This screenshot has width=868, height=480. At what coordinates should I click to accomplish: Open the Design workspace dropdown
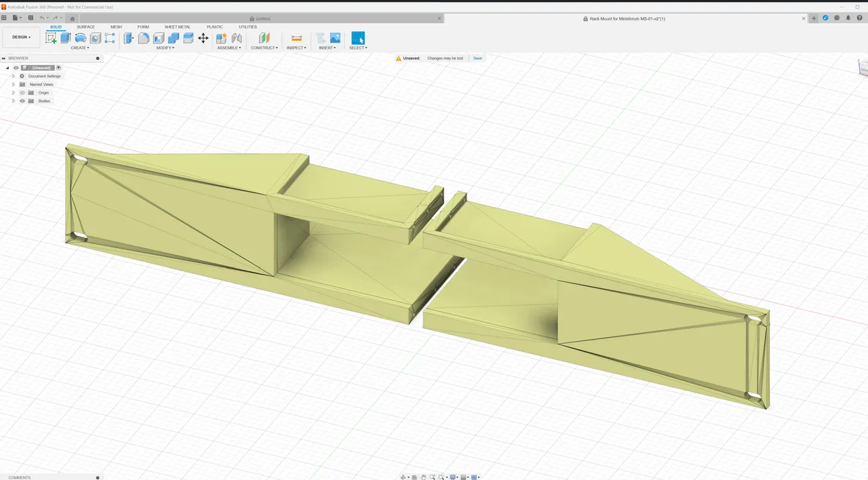[x=21, y=37]
